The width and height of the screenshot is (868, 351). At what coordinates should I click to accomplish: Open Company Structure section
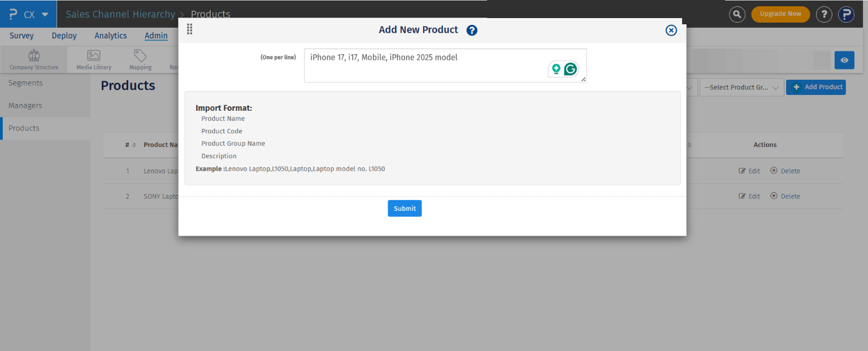click(33, 59)
